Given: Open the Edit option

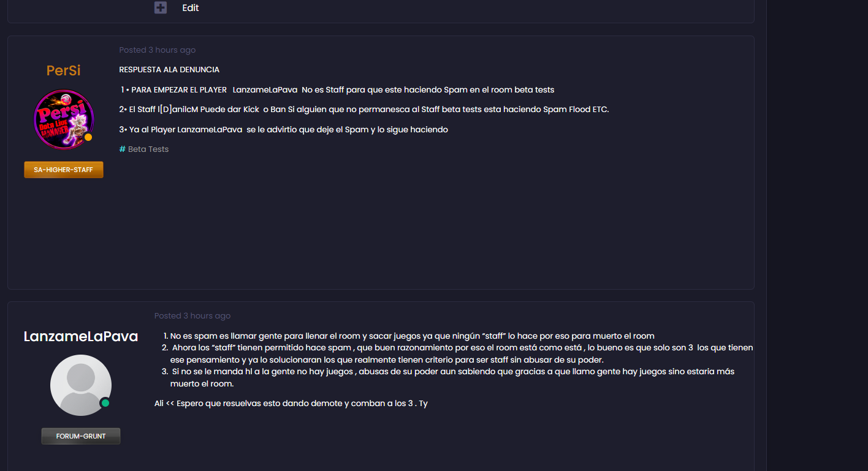Looking at the screenshot, I should [191, 8].
